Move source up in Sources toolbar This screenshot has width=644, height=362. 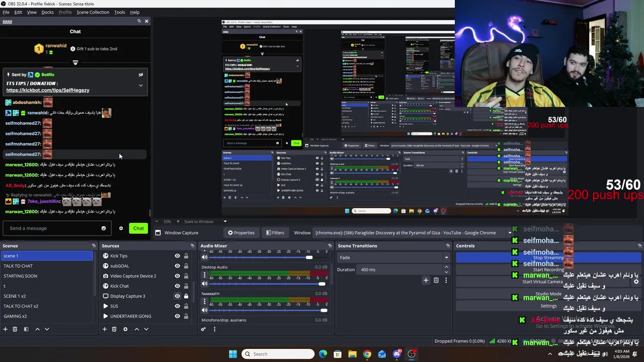[x=136, y=329]
